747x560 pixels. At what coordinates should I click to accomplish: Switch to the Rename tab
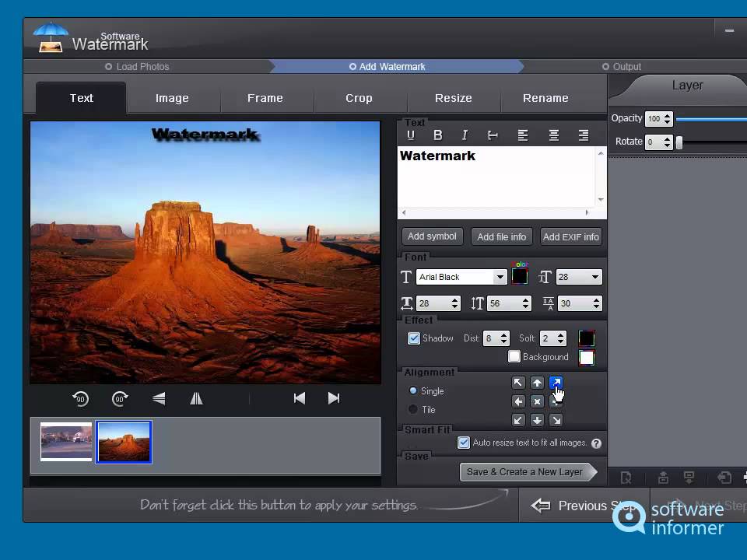(x=545, y=98)
